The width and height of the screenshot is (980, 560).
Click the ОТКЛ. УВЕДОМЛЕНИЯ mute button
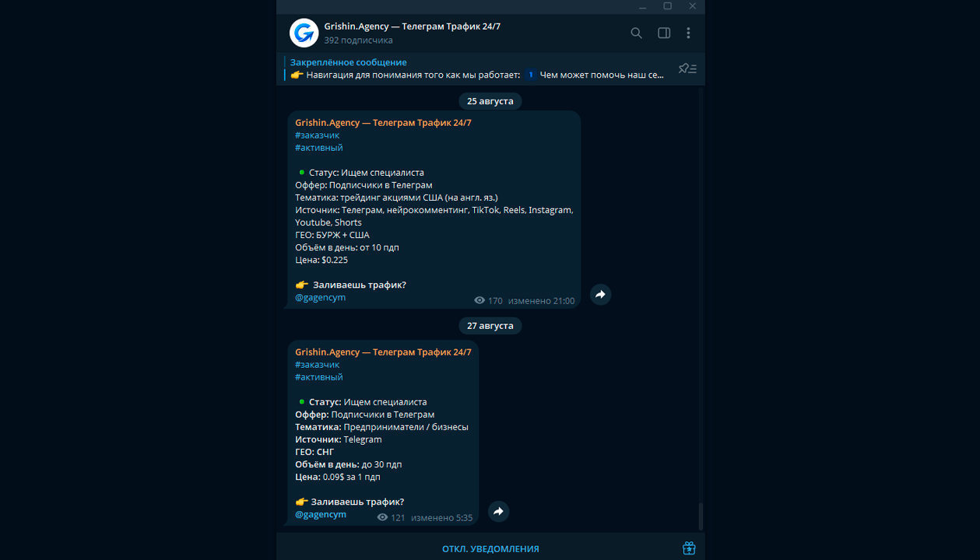[490, 548]
